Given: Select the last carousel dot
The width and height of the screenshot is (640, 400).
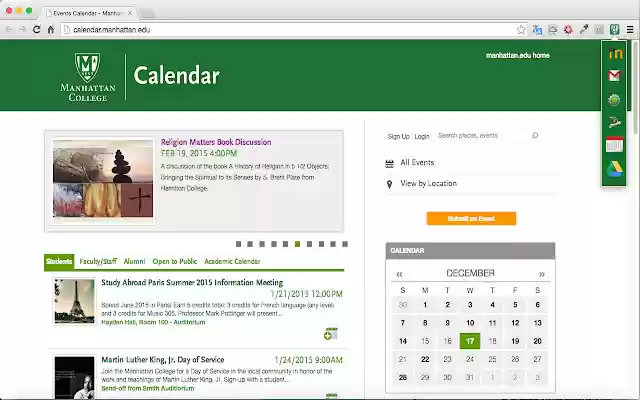Looking at the screenshot, I should coord(345,244).
